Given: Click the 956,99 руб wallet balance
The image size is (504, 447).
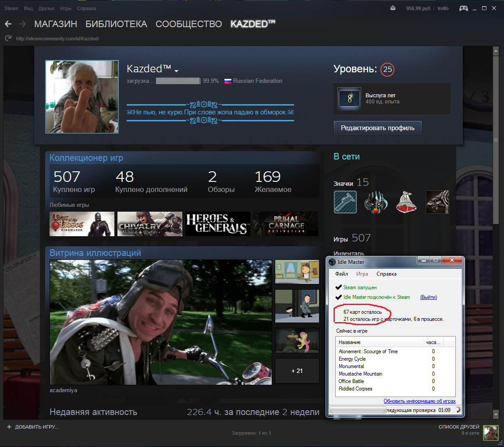Looking at the screenshot, I should pyautogui.click(x=418, y=8).
